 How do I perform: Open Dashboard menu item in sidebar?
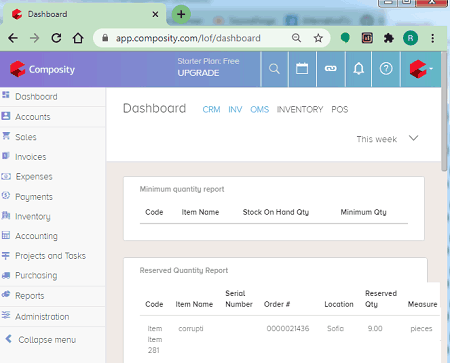(x=36, y=97)
